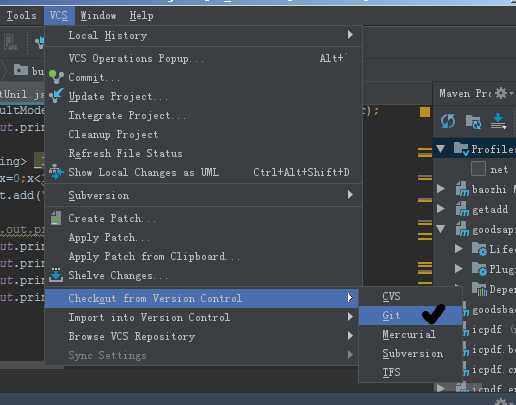Screen dimensions: 516x405
Task: Click Maven Reimport all projects icon
Action: (x=448, y=121)
